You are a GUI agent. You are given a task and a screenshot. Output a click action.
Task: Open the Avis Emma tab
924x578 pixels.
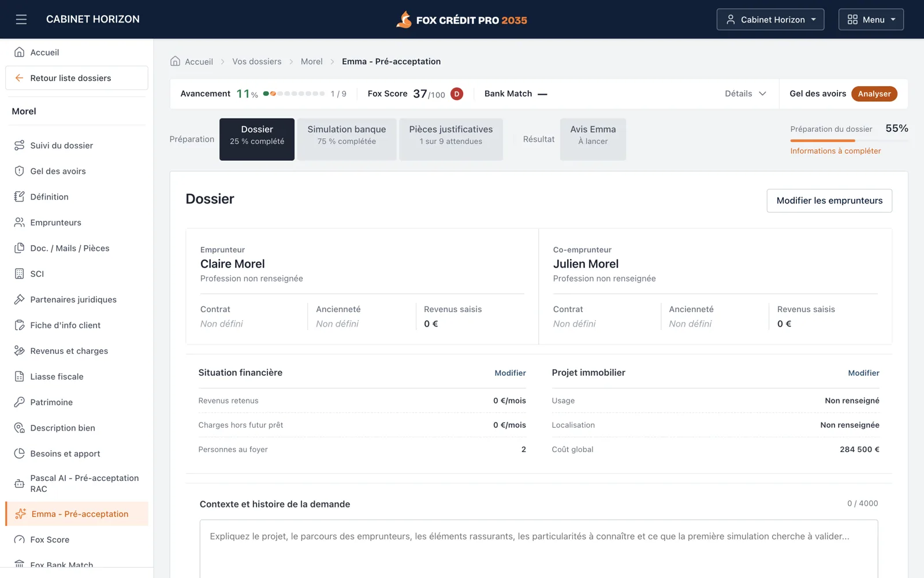(x=593, y=139)
